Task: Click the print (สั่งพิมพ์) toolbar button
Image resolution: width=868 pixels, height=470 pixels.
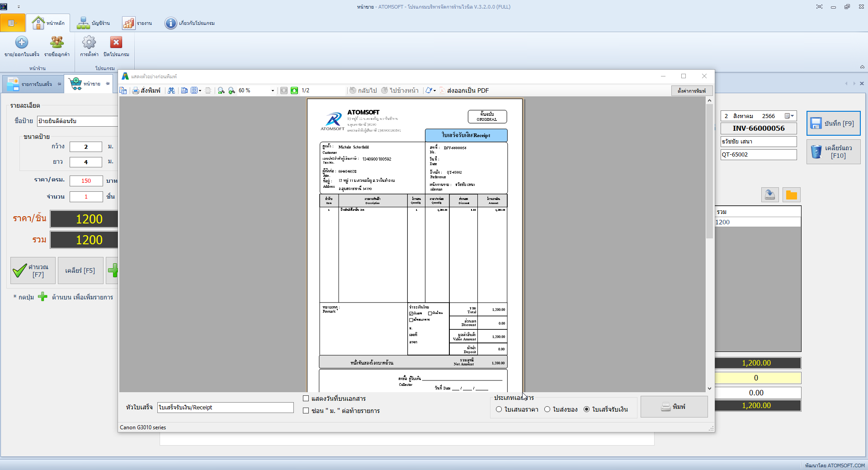Action: [x=146, y=90]
